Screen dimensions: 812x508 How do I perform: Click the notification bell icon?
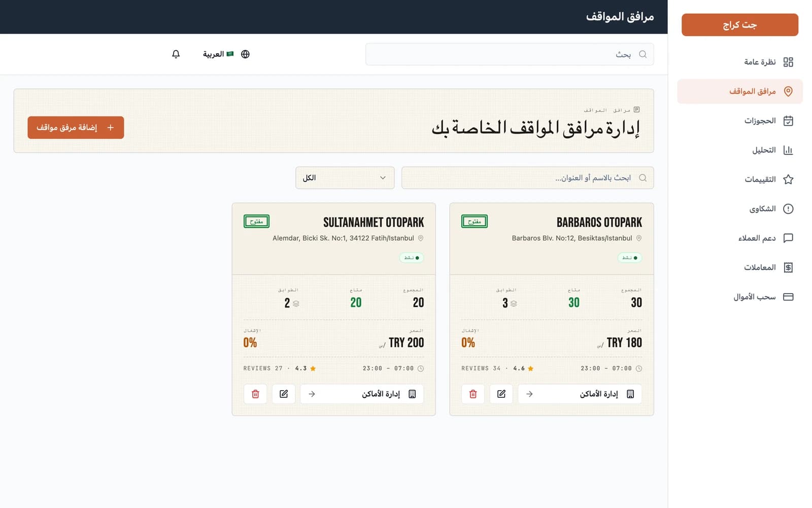176,54
